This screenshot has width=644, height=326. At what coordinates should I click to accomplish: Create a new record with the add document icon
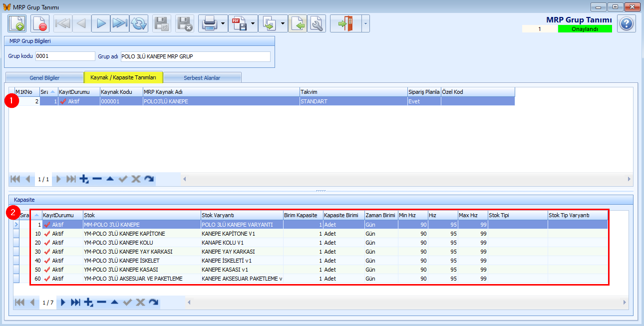17,23
